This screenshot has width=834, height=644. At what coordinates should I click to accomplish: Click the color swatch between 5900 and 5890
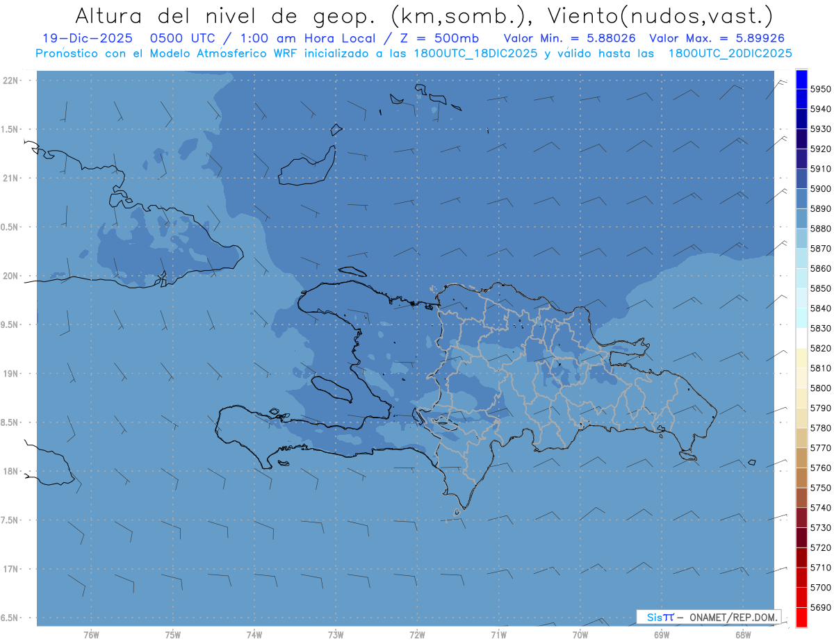click(x=801, y=199)
